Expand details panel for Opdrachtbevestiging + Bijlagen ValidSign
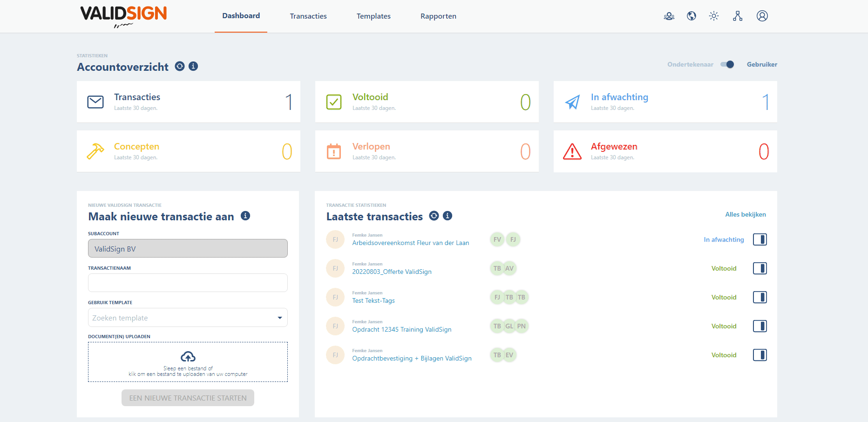 click(759, 355)
